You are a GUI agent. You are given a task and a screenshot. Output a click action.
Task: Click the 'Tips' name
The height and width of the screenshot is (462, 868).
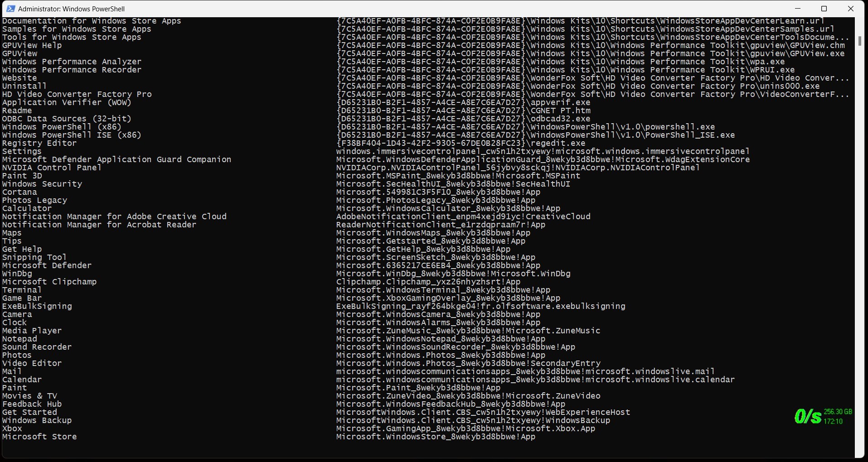coord(12,241)
